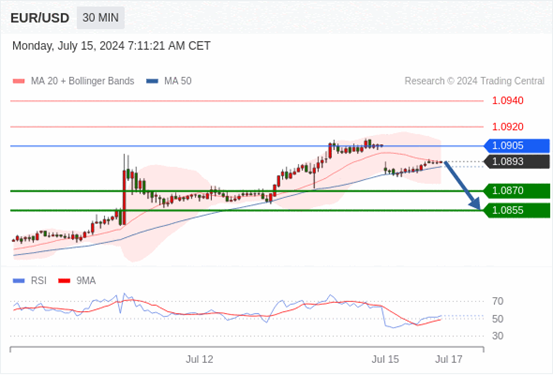The image size is (553, 375).
Task: Click the Research © 2024 Trading Central credit
Action: (x=474, y=81)
